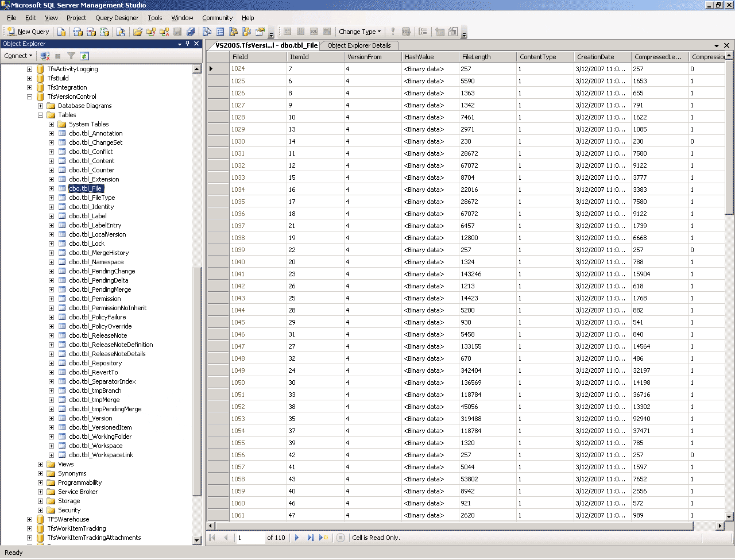Screen dimensions: 735x560
Task: Click the Object Explorer vertical scrollbar
Action: coord(197,304)
